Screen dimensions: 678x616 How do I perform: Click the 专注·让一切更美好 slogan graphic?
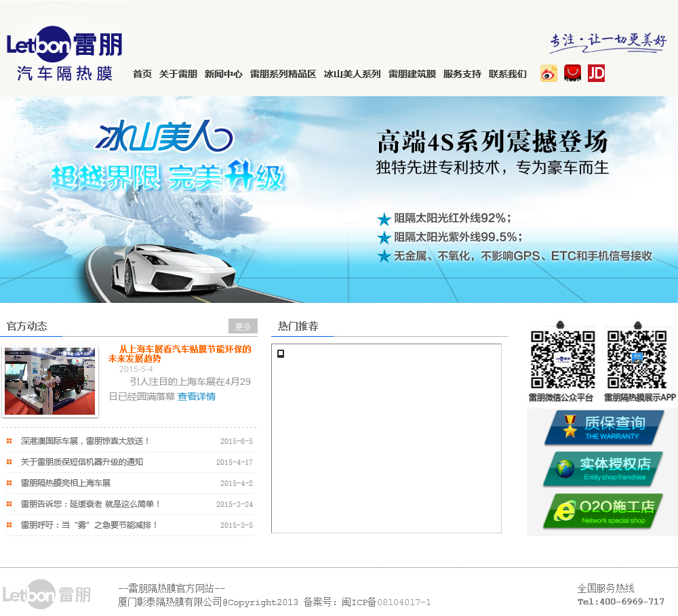click(608, 43)
